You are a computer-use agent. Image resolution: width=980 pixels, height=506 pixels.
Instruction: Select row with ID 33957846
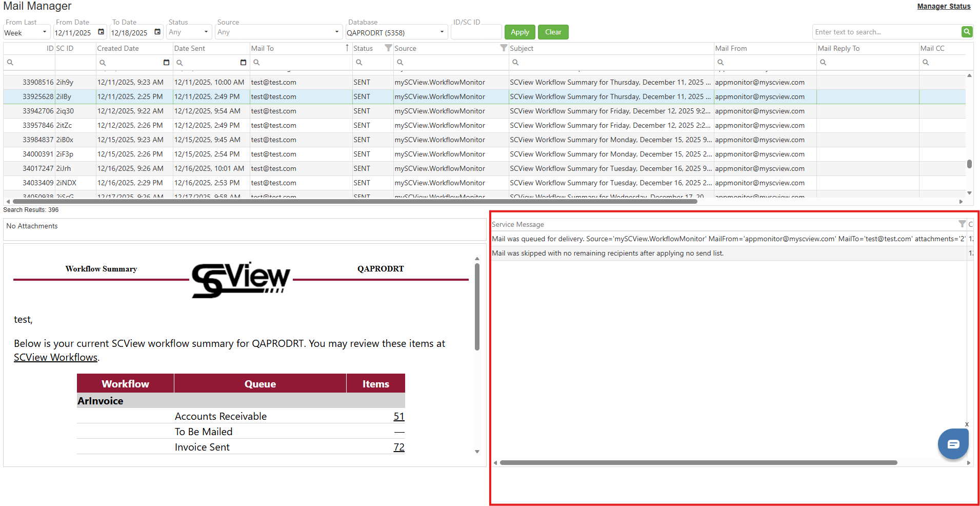click(485, 125)
